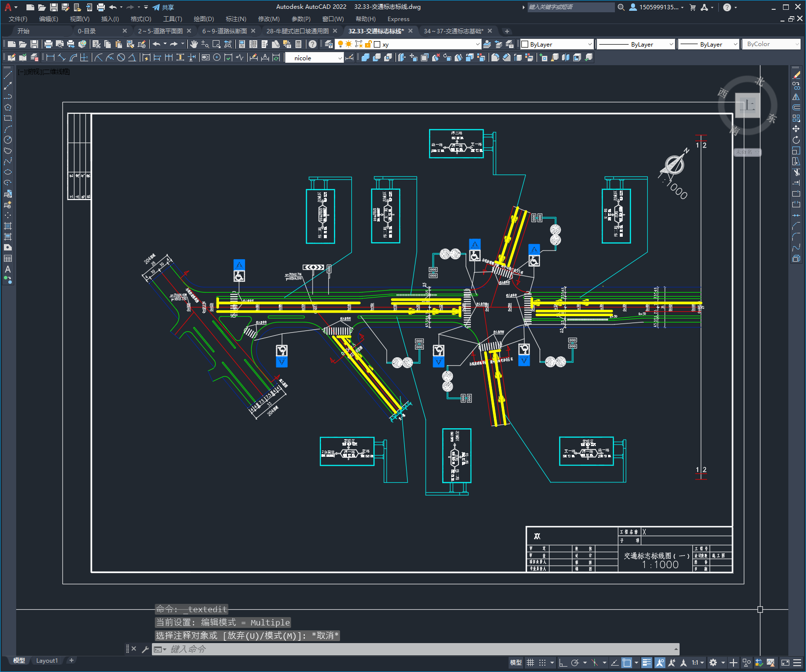
Task: Select the Table draw tool
Action: (x=8, y=258)
